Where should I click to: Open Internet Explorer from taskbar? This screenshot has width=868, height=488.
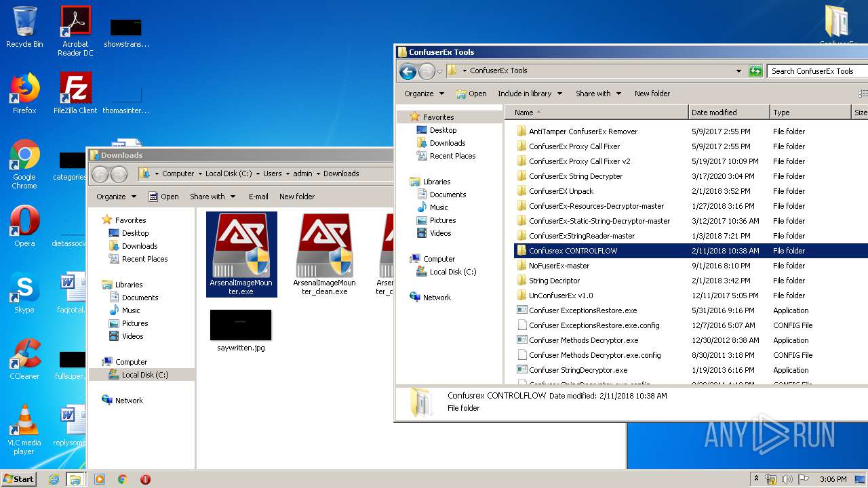(x=54, y=479)
